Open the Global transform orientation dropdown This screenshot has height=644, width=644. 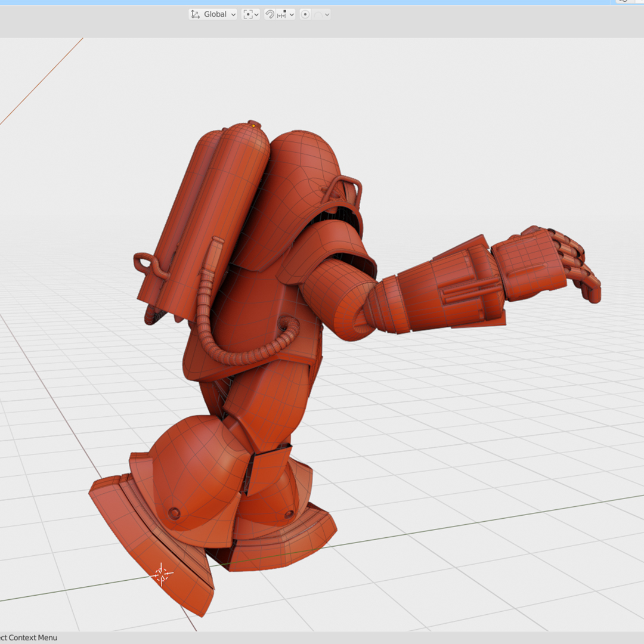click(213, 14)
